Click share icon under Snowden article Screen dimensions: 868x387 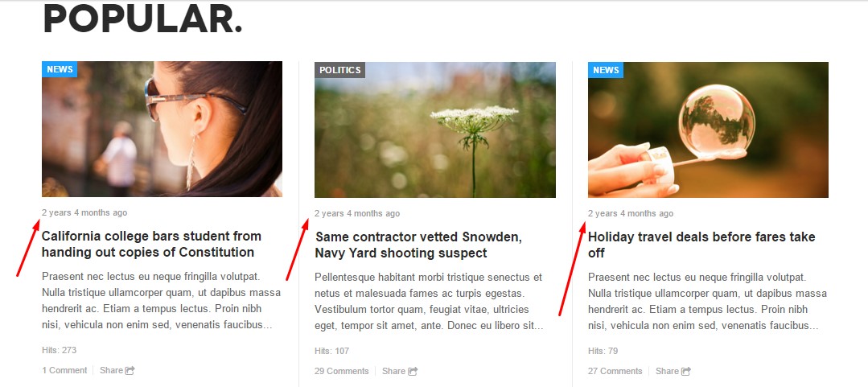pyautogui.click(x=413, y=371)
